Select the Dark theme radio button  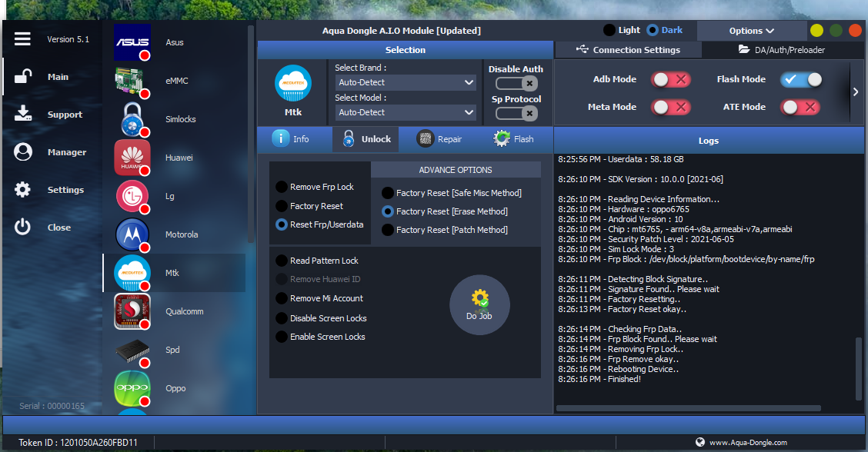click(653, 30)
